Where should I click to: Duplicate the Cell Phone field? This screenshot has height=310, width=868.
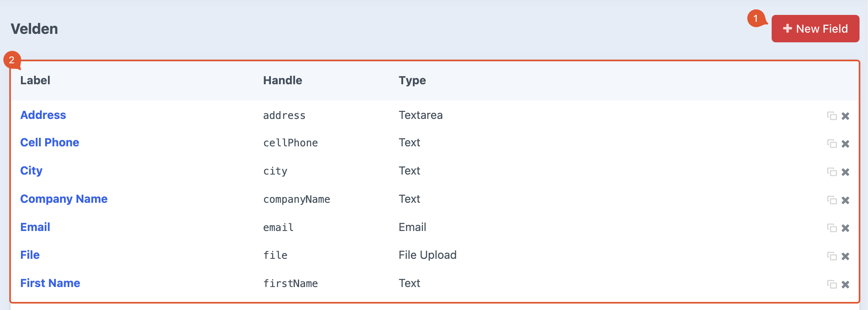click(831, 144)
